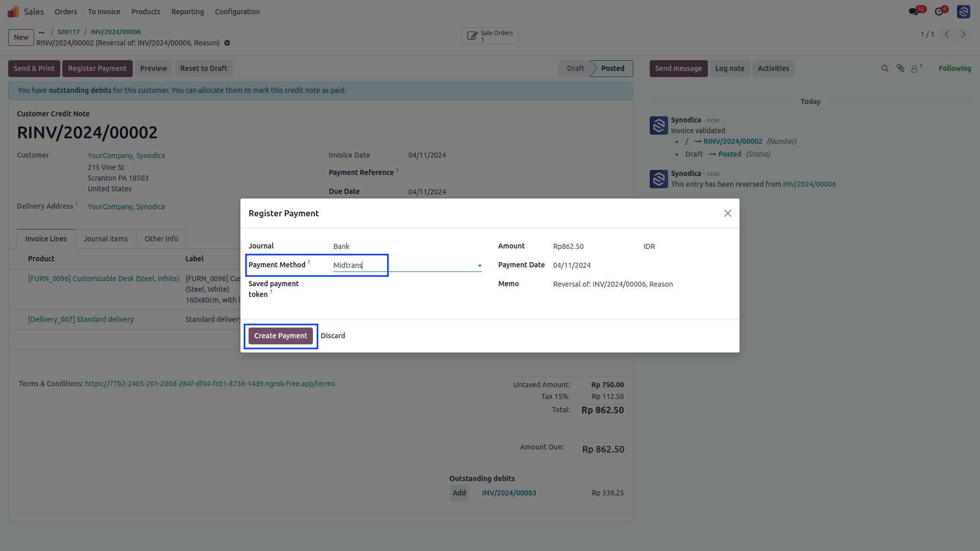Search messages in the chatter magnifier icon
This screenshot has width=980, height=551.
coord(885,68)
